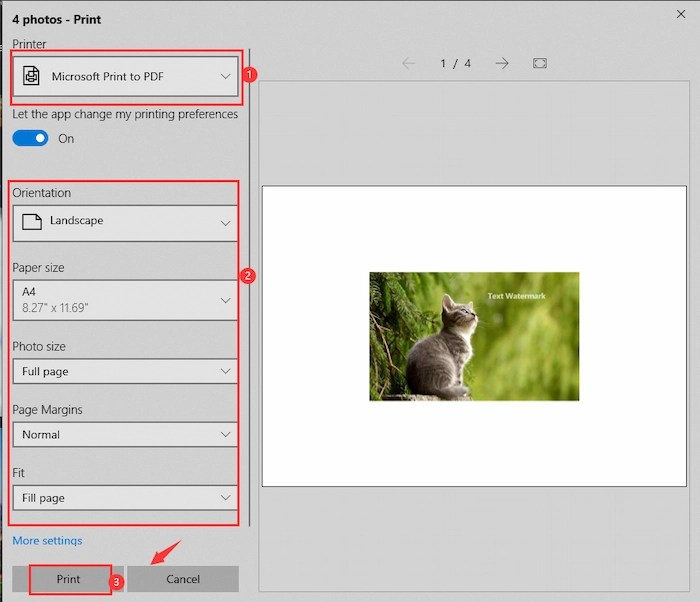Open the More settings link

pos(47,540)
